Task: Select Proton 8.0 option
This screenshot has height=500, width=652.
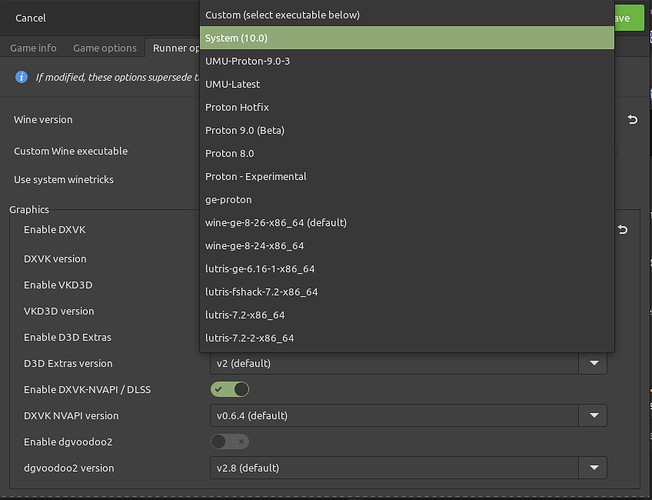Action: pos(407,153)
